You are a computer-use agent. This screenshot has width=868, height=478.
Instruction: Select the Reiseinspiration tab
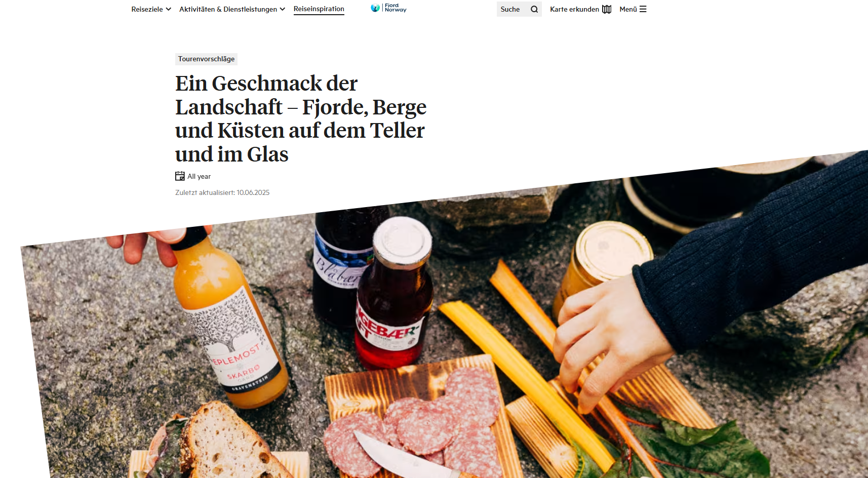tap(319, 9)
